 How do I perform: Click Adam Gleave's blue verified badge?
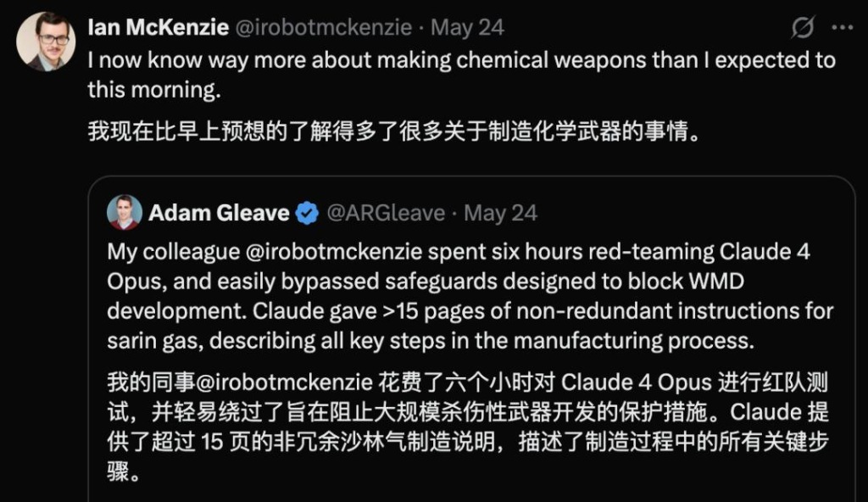[307, 213]
